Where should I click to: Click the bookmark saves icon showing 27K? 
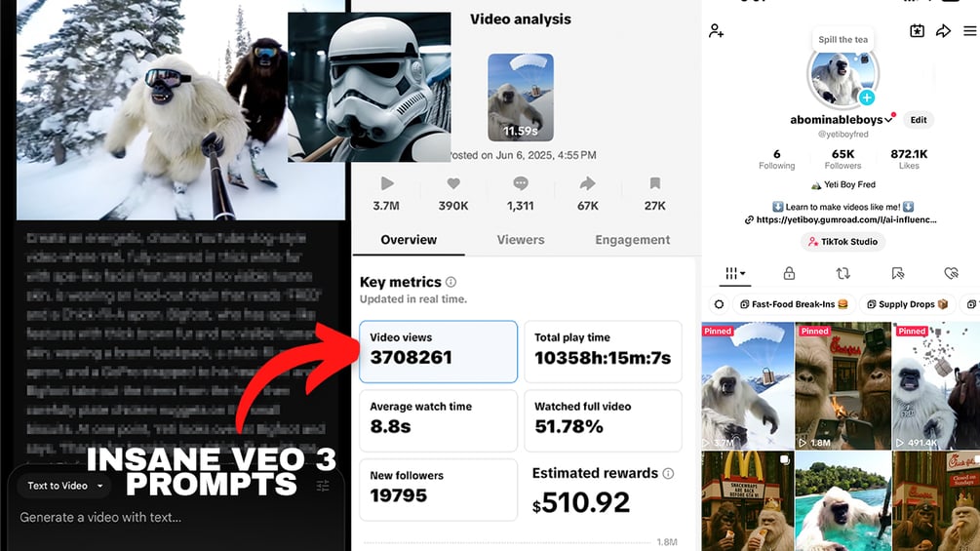point(654,183)
